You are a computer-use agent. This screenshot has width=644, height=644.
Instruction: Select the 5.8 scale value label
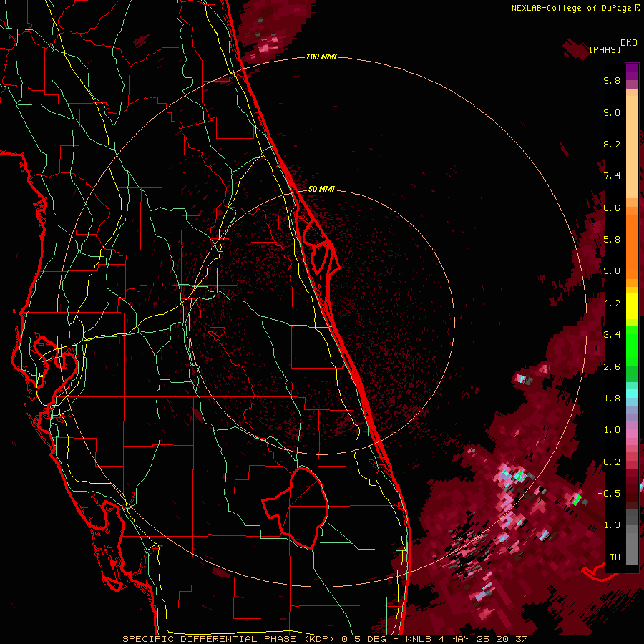(x=612, y=240)
